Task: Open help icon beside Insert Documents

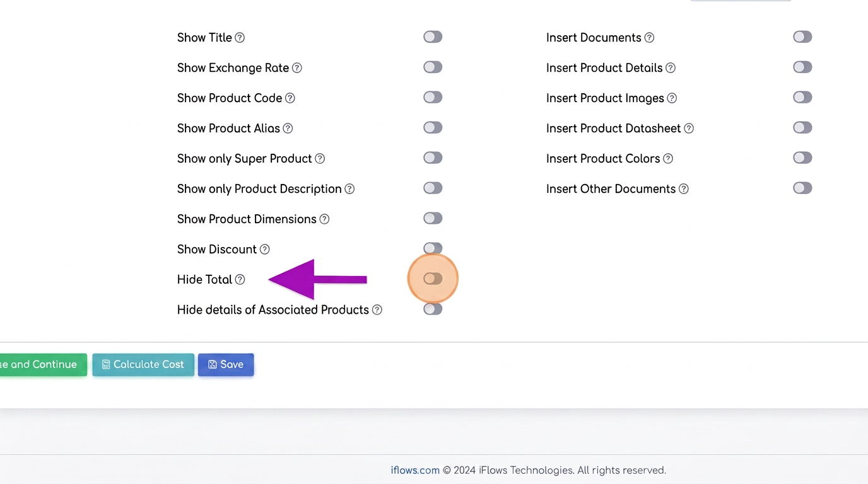Action: [x=649, y=38]
